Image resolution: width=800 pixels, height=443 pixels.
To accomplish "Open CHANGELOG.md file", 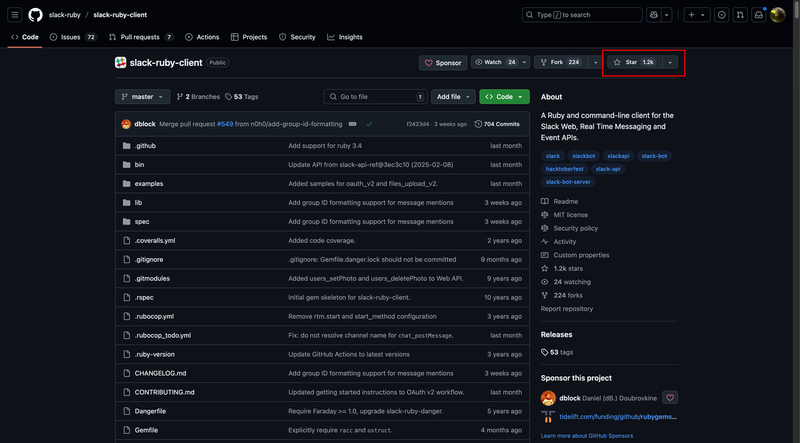I will coord(160,373).
